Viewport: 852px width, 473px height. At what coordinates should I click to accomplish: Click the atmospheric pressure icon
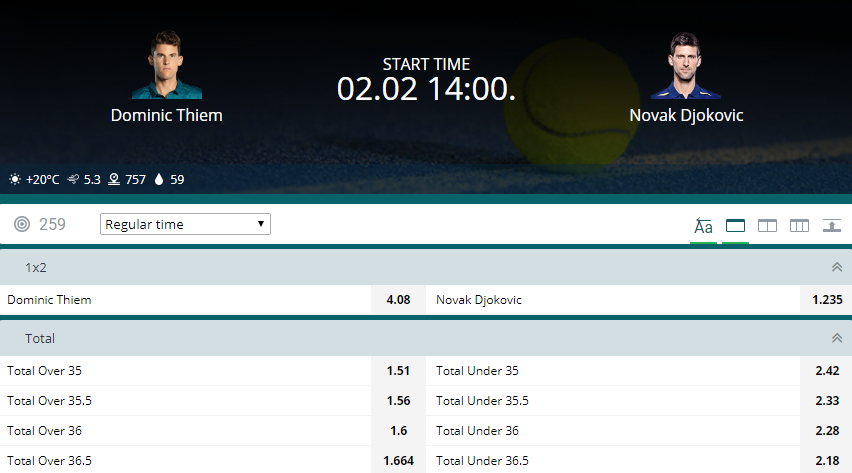(x=114, y=179)
